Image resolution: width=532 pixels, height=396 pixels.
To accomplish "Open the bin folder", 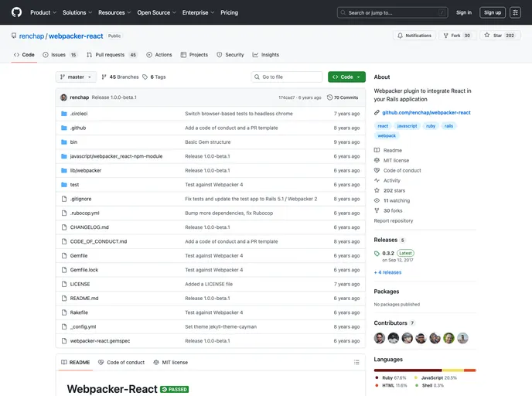I will (73, 142).
